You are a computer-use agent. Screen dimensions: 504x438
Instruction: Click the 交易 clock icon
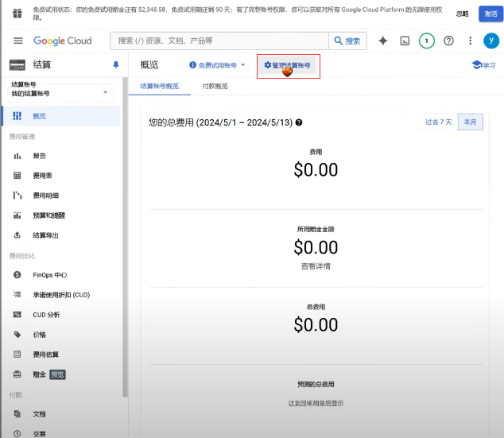point(17,433)
